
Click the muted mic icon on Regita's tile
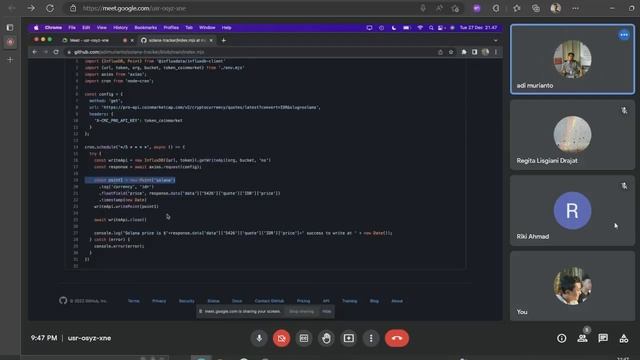(x=624, y=110)
